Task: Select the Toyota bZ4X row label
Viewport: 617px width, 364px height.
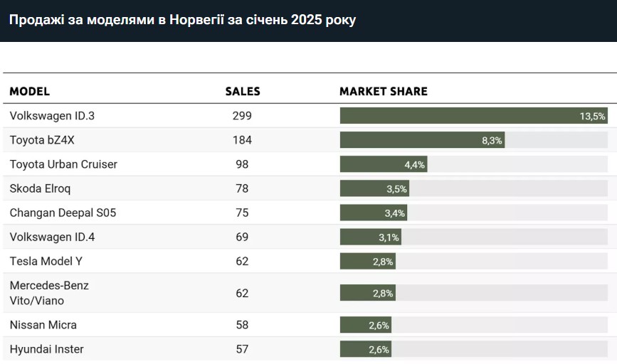Action: coord(42,140)
